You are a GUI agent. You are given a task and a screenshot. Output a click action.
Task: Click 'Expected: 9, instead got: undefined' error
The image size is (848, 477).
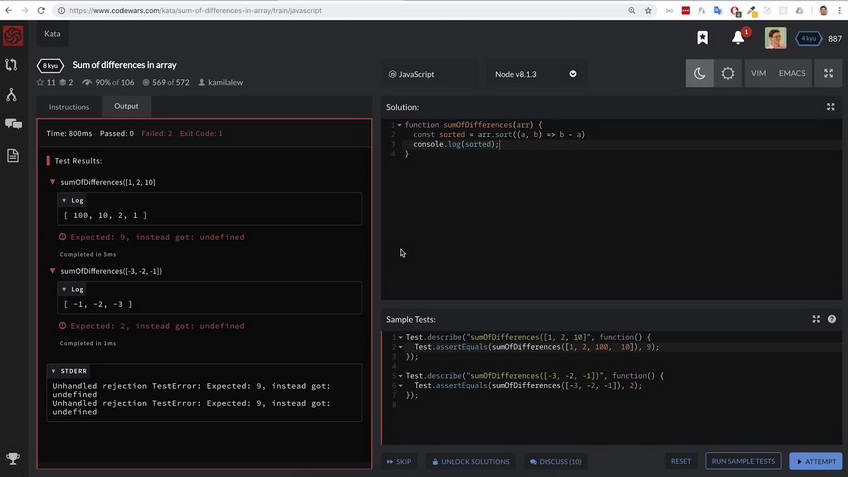pos(157,237)
